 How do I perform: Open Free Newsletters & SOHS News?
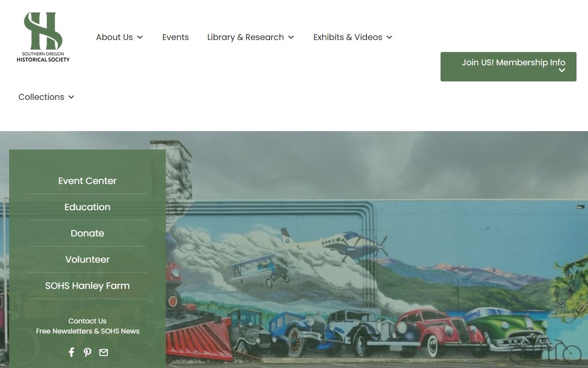click(x=88, y=331)
